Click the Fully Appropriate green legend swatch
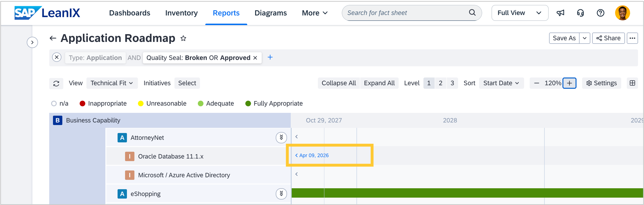644x205 pixels. point(248,104)
